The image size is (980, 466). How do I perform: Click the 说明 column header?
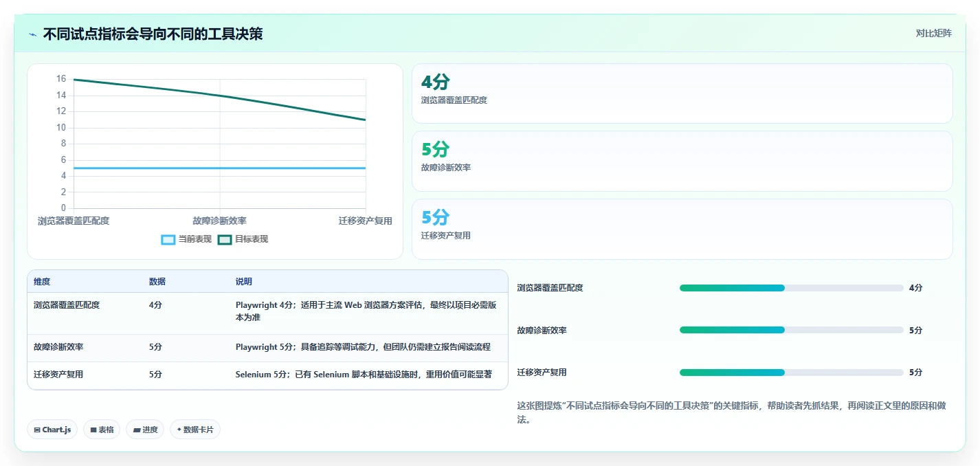point(244,282)
